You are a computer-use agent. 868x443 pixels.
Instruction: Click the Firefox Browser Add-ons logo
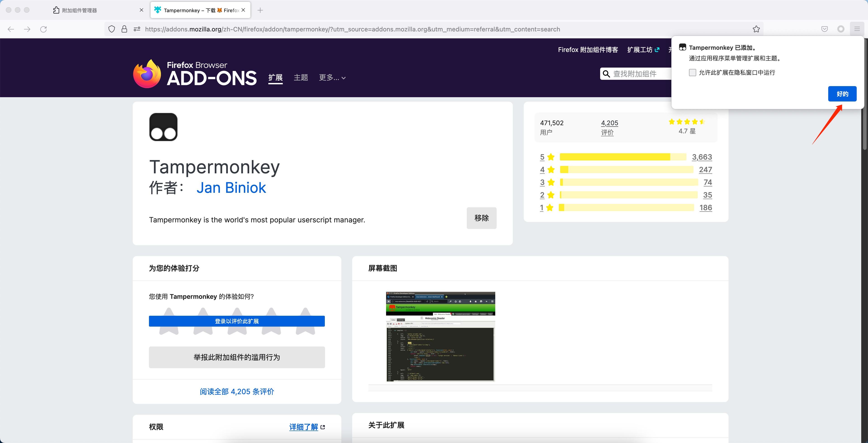tap(195, 74)
